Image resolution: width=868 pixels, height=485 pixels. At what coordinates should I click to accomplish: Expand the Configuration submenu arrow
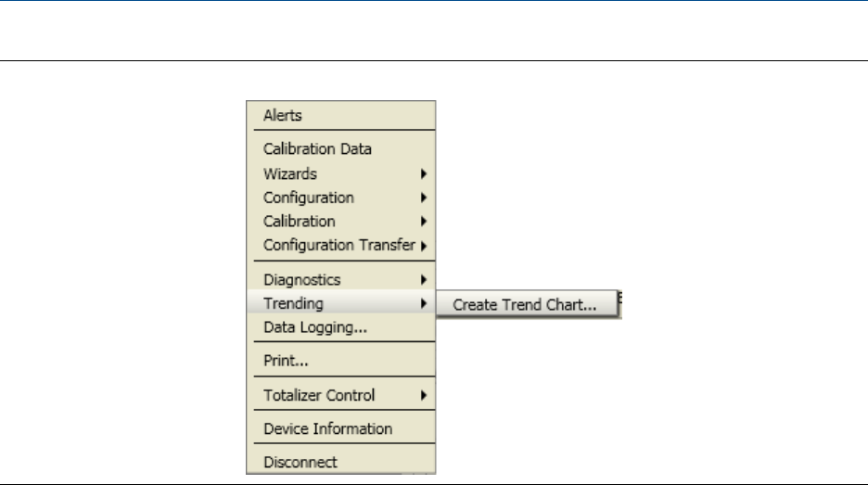(423, 198)
